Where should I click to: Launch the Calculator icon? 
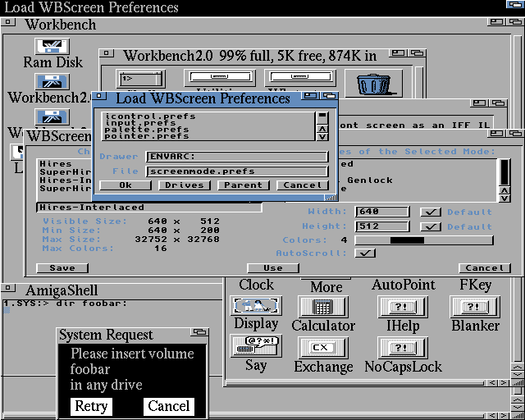click(323, 306)
